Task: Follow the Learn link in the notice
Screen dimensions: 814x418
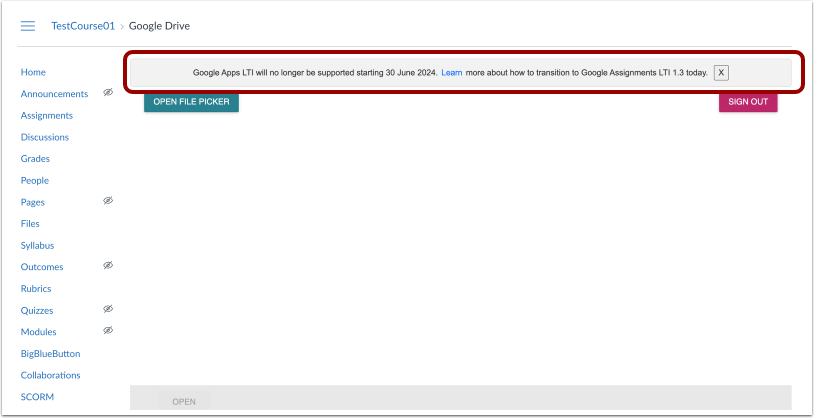Action: coord(452,73)
